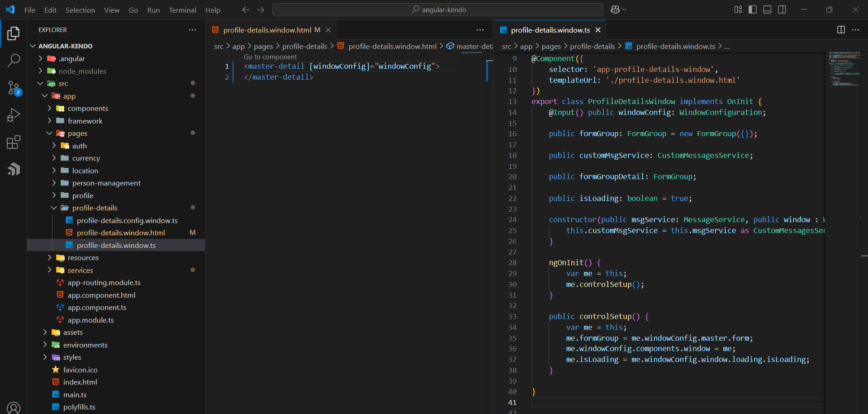Open the File menu
The image size is (868, 414).
tap(30, 10)
